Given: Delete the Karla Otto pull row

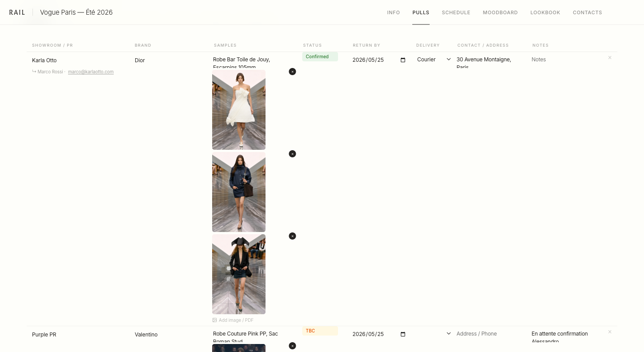Looking at the screenshot, I should (x=610, y=58).
